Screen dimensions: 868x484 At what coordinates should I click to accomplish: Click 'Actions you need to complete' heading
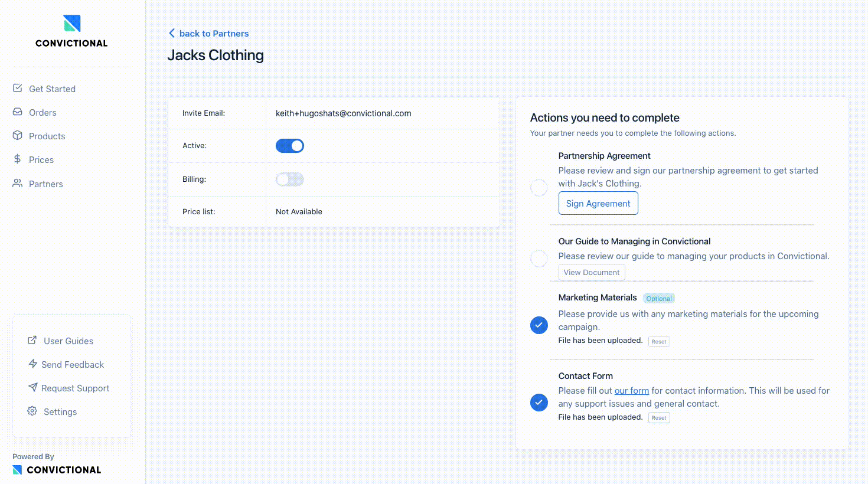(x=605, y=117)
